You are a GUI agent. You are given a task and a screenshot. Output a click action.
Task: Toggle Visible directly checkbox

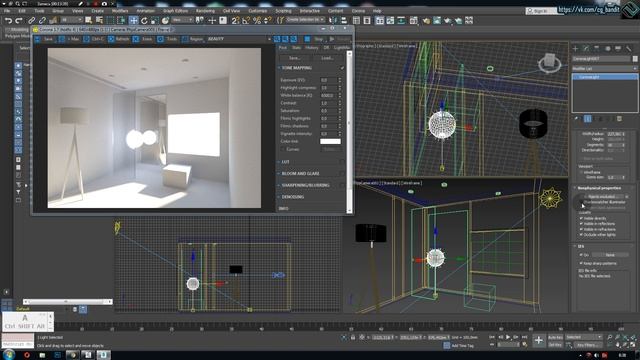(x=581, y=218)
